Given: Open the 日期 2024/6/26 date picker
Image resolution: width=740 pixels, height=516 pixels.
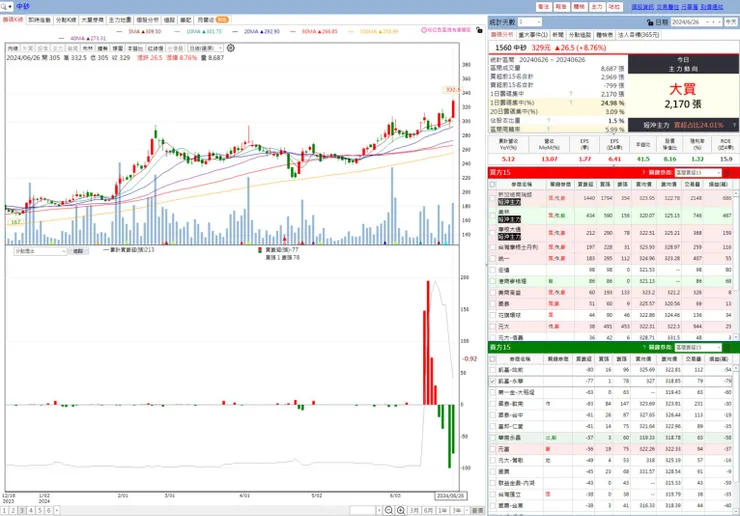Looking at the screenshot, I should [697, 22].
